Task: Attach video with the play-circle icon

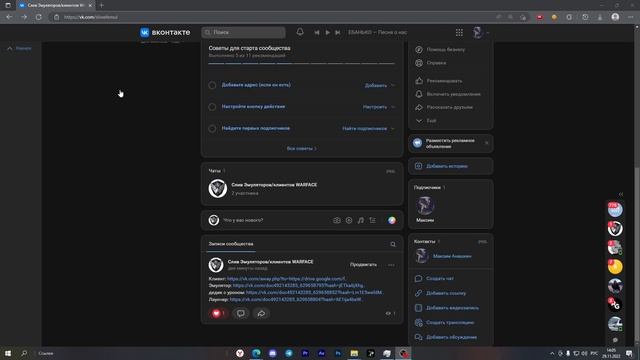Action: (349, 220)
